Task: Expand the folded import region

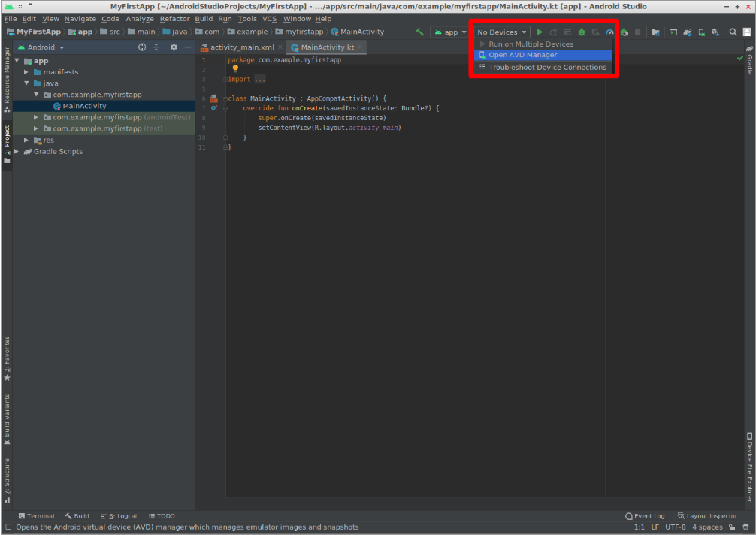Action: 260,80
